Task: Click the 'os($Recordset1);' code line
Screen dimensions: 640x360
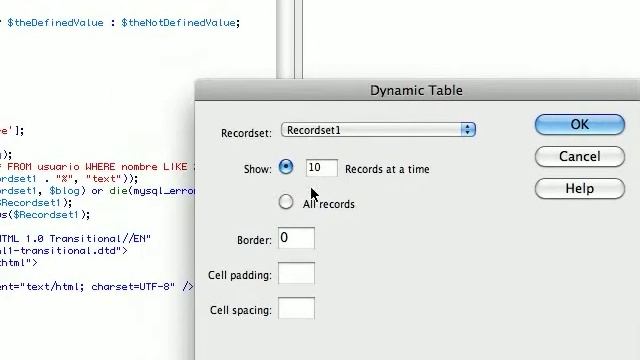Action: pos(45,215)
